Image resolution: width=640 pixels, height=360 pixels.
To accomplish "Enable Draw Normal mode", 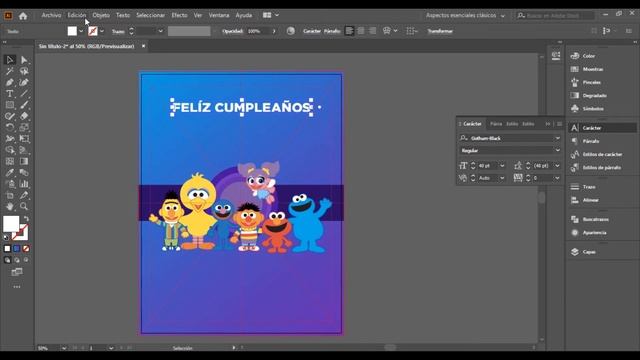I will coord(7,260).
